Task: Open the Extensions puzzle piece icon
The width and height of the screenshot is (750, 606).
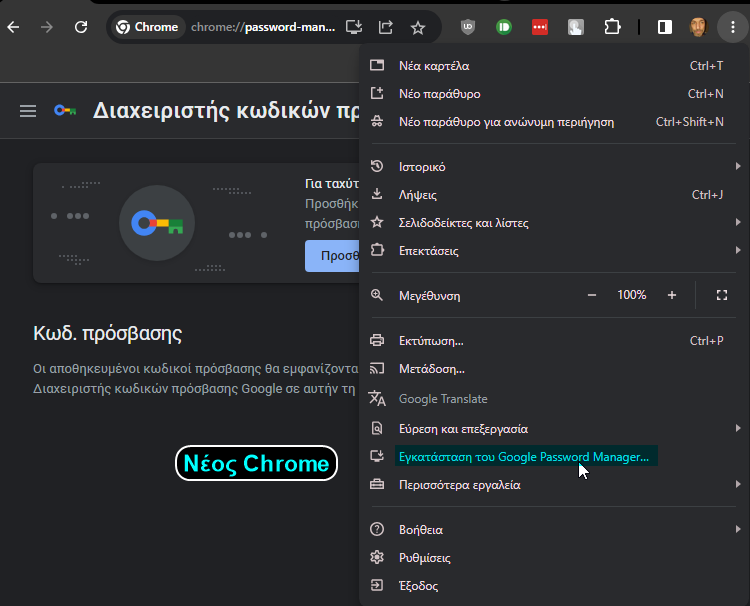Action: 612,27
